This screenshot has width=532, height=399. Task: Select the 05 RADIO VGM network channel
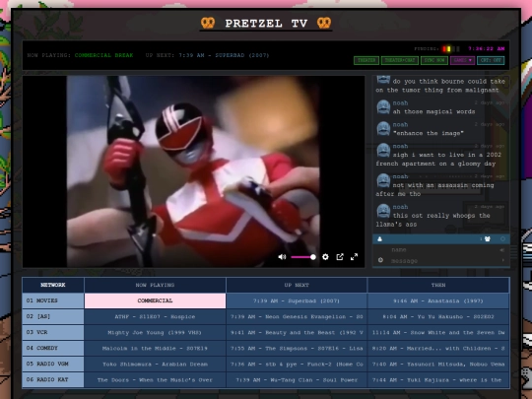[53, 364]
